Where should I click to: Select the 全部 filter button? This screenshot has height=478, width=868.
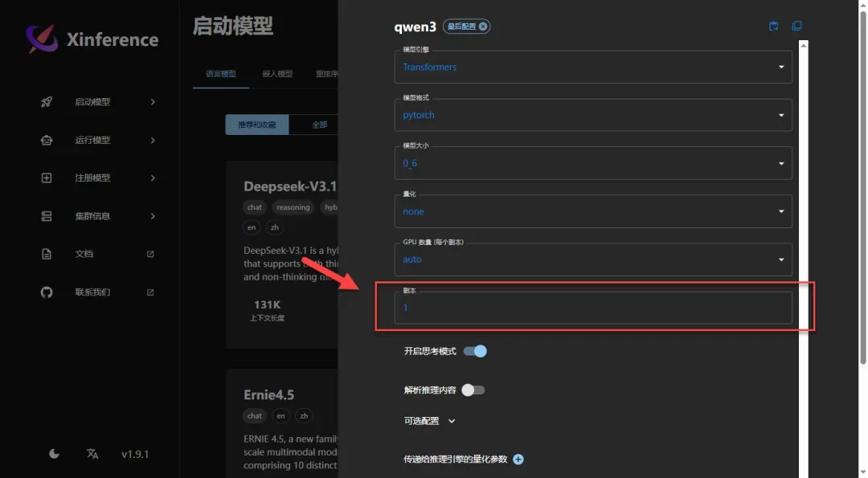pos(319,125)
